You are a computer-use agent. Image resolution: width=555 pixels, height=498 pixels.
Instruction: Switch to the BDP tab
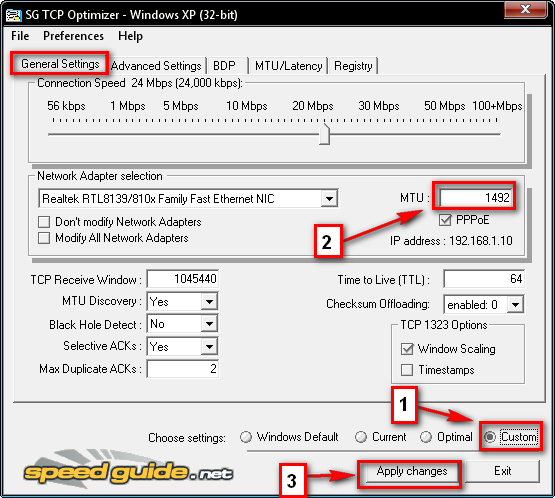(228, 66)
